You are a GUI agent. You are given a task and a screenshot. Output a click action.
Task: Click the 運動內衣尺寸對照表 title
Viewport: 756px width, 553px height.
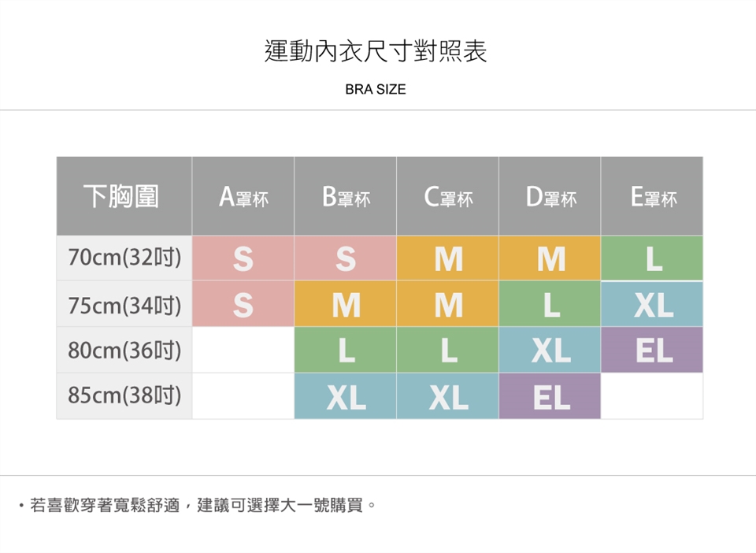pos(376,51)
